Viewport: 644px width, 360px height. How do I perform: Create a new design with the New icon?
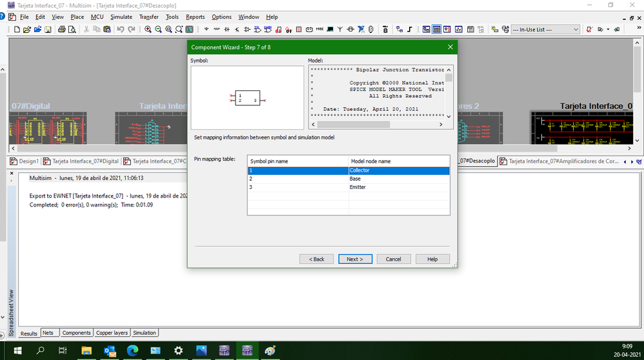(x=17, y=30)
